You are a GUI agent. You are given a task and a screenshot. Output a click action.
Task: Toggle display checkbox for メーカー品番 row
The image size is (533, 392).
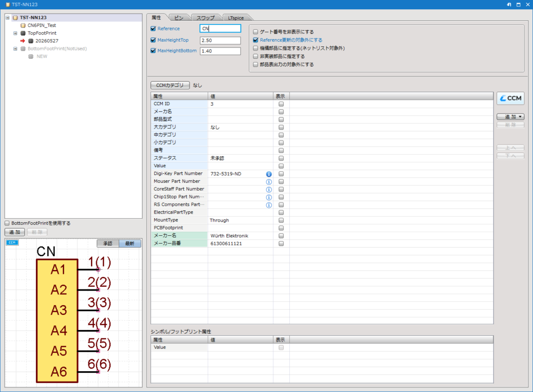[281, 244]
